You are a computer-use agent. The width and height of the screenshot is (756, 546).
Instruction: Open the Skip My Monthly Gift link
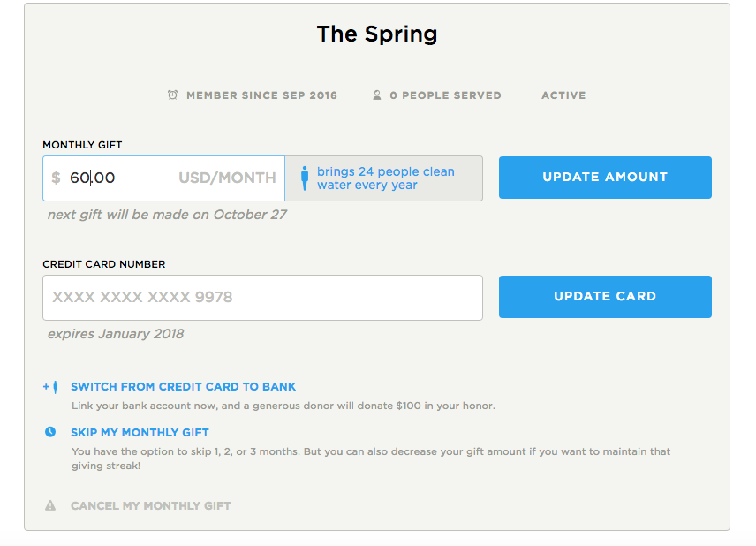[140, 433]
